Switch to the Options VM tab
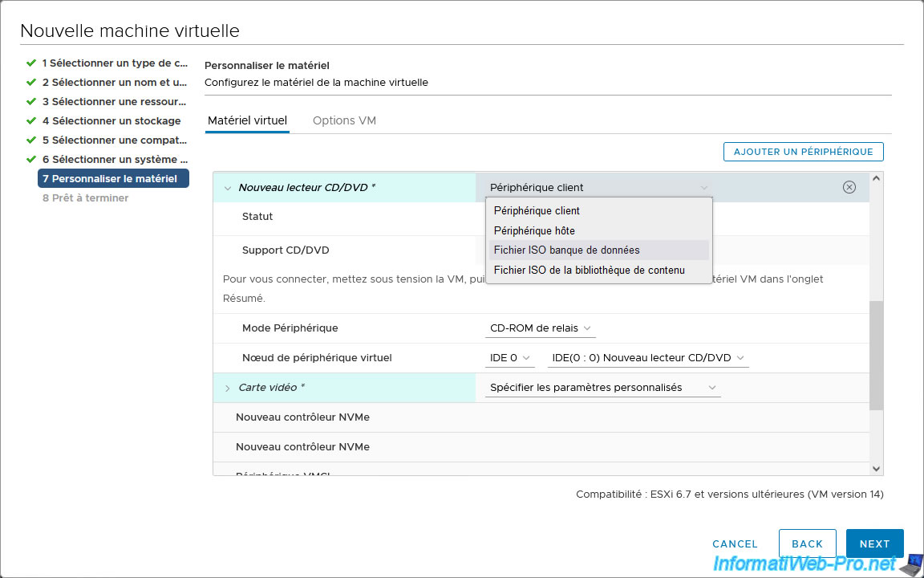 click(344, 120)
